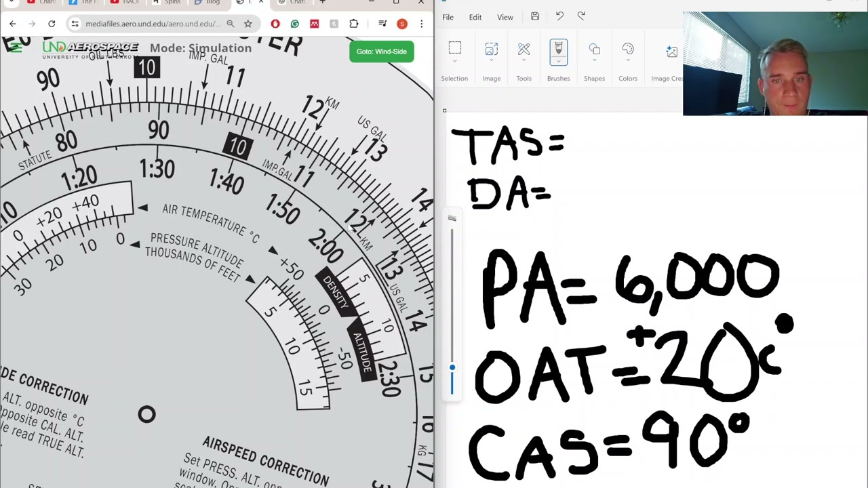Open the red M extension icon

[314, 24]
